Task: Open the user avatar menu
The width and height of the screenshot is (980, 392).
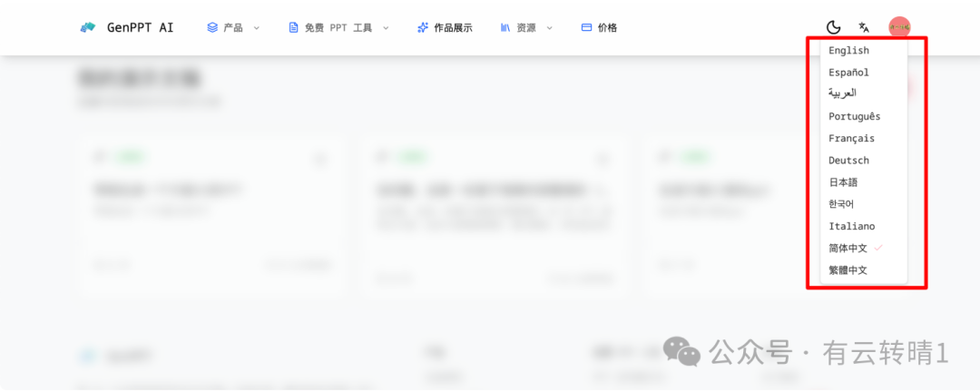Action: pos(899,27)
